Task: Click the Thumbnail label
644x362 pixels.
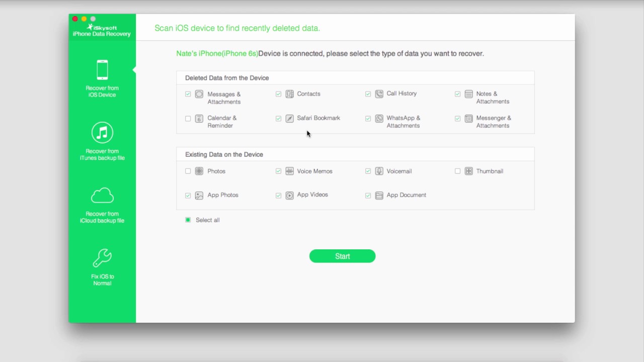Action: click(490, 171)
